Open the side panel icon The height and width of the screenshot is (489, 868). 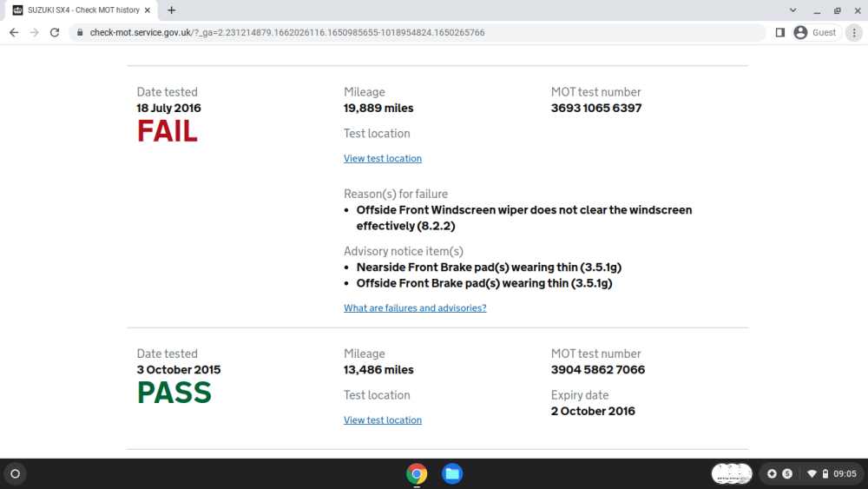click(x=780, y=33)
